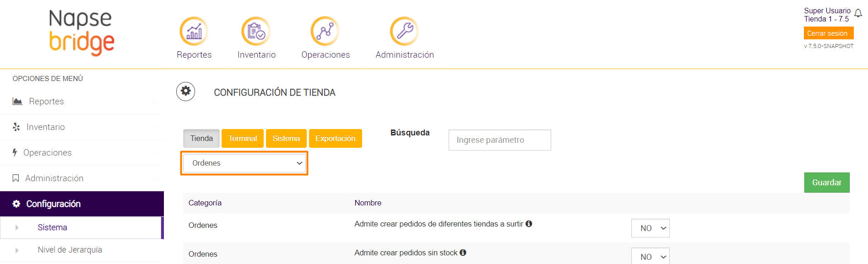Select the Sistema tab

point(286,139)
